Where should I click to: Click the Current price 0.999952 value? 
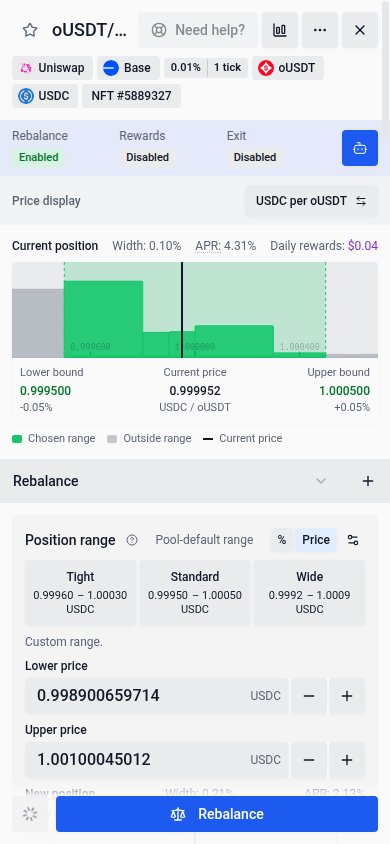point(195,391)
